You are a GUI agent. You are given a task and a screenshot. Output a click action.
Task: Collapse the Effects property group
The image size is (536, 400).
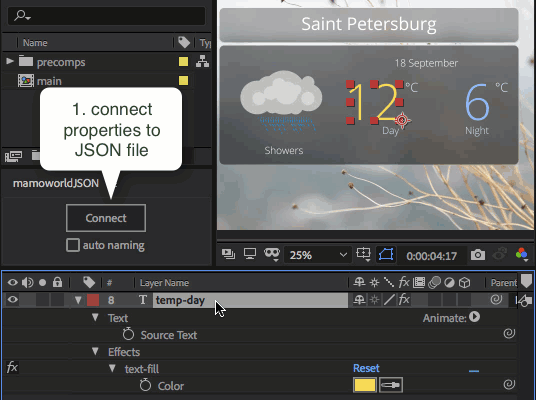tap(95, 351)
